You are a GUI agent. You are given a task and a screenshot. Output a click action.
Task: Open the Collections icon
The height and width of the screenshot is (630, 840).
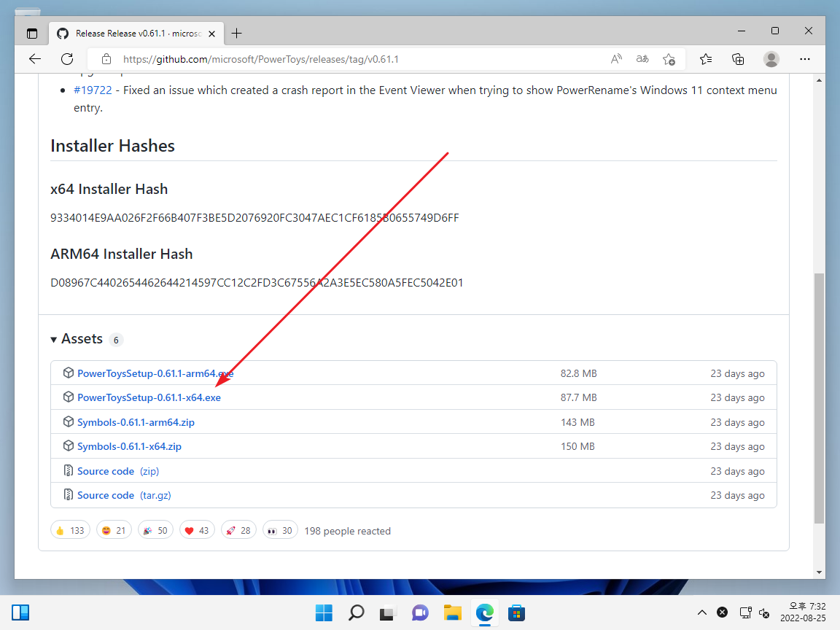(x=738, y=59)
